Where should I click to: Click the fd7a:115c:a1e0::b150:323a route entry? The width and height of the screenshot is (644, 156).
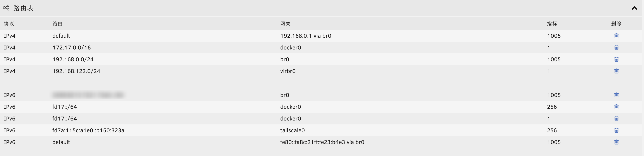[88, 131]
